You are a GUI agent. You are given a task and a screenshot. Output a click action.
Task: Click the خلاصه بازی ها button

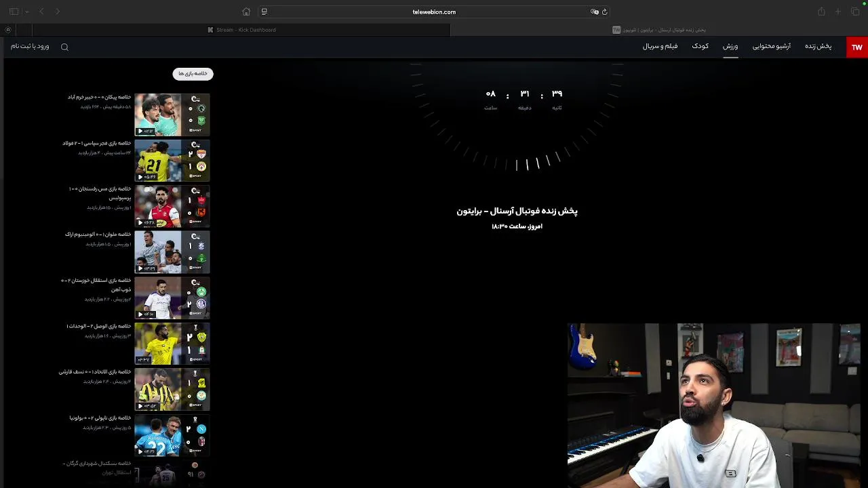193,73
